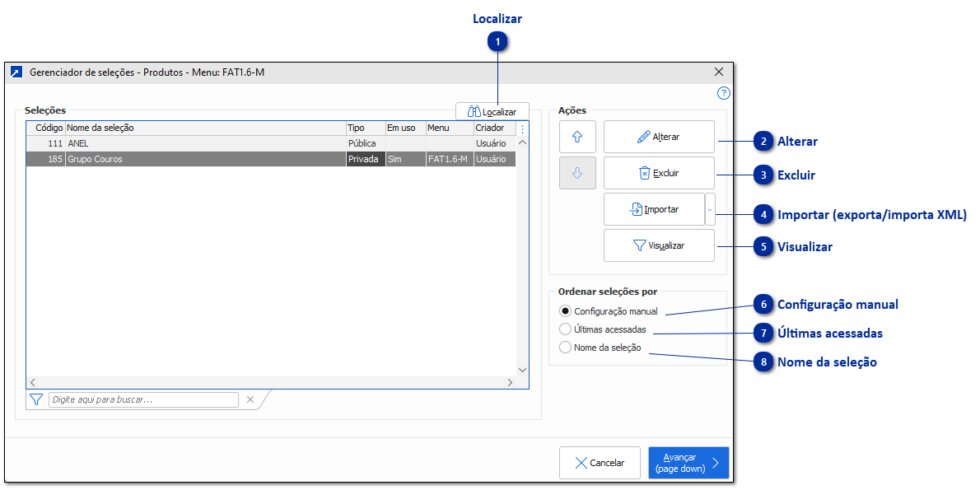Focus the 'Digite aqui para buscar' search field
The image size is (980, 490).
pos(144,399)
